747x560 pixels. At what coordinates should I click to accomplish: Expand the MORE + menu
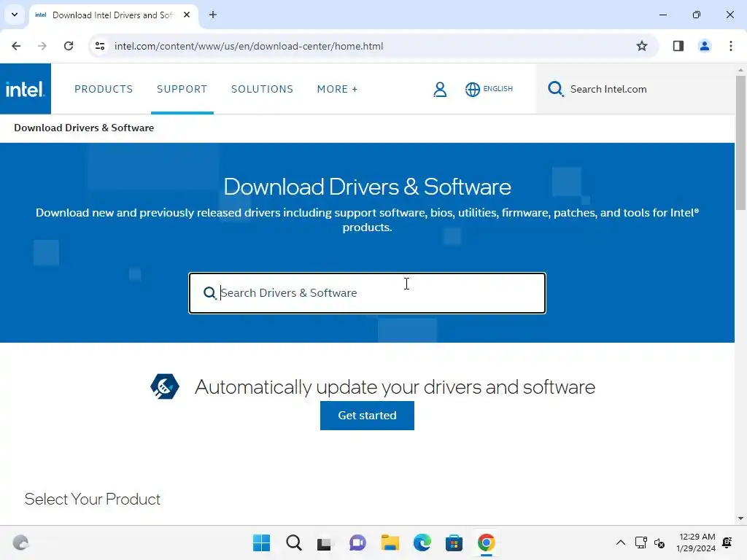pos(337,89)
